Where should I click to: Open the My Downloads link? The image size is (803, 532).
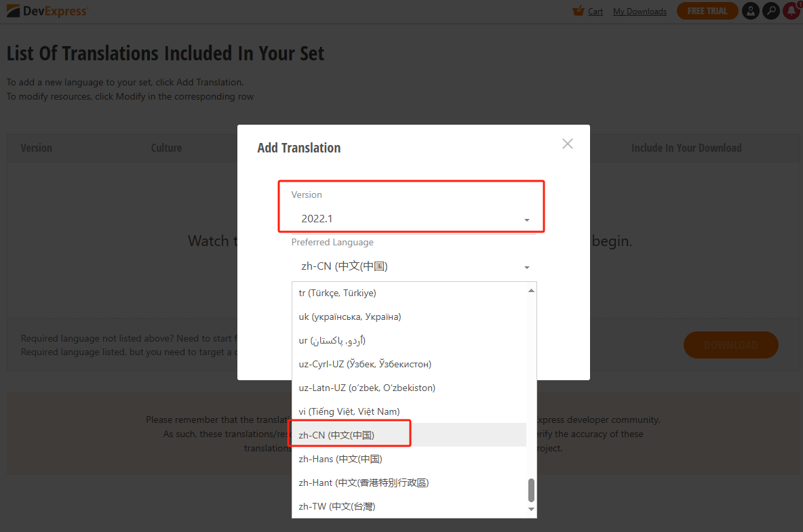pyautogui.click(x=640, y=12)
